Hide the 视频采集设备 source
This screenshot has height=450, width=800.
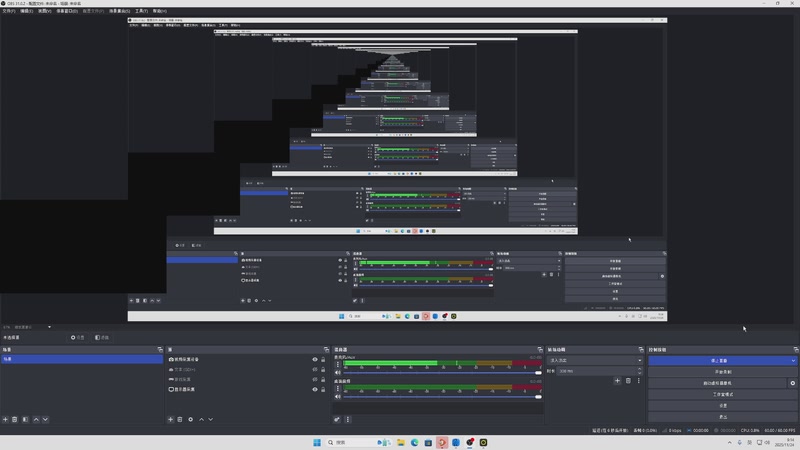(x=315, y=359)
